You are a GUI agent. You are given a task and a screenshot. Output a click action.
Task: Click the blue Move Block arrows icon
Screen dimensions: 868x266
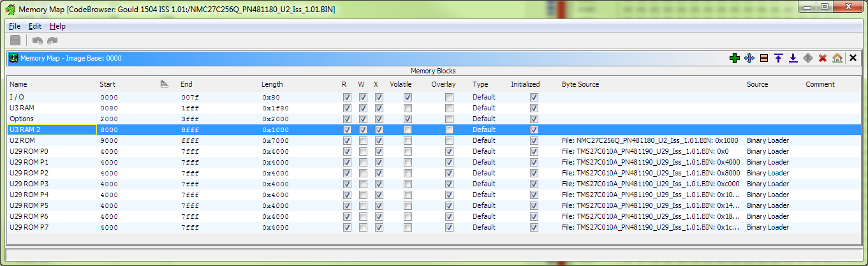[x=749, y=58]
